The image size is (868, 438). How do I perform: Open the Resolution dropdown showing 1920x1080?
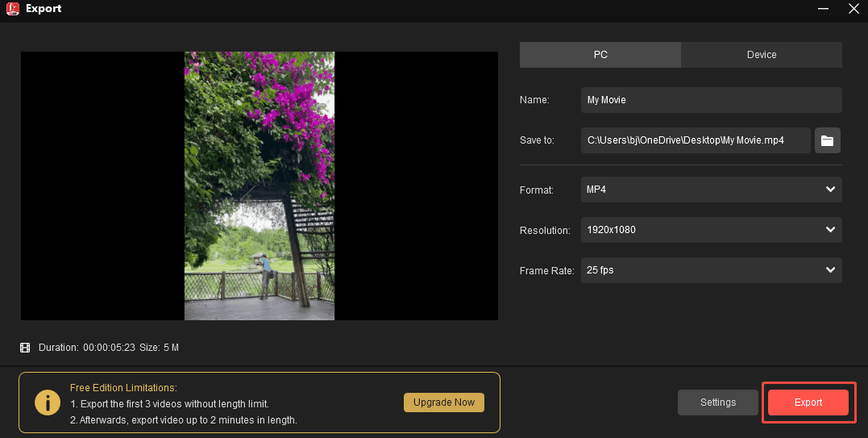712,230
